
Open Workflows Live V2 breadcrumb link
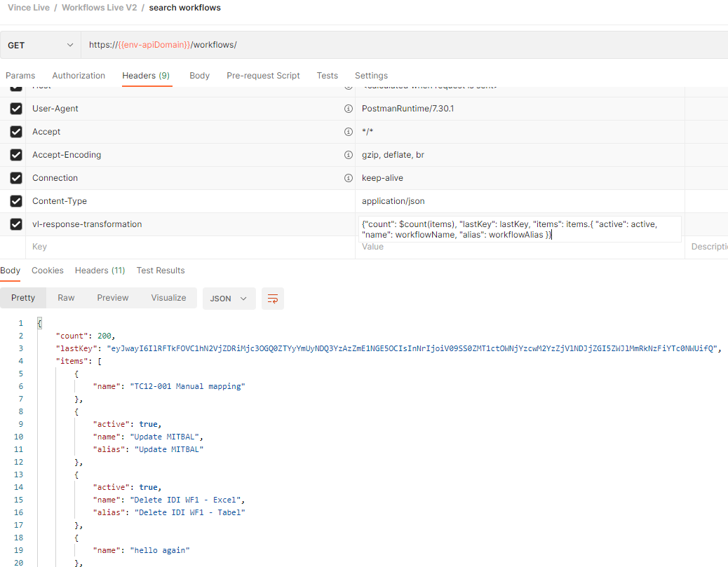[98, 8]
